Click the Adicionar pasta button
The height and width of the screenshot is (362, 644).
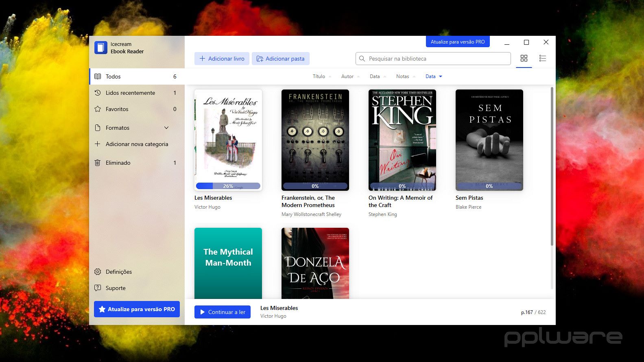281,59
